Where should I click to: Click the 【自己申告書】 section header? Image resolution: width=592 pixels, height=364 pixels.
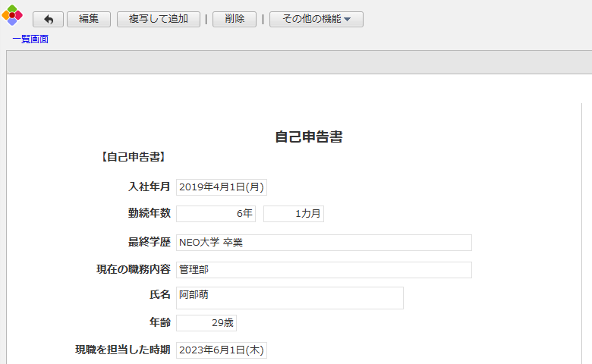click(x=133, y=158)
